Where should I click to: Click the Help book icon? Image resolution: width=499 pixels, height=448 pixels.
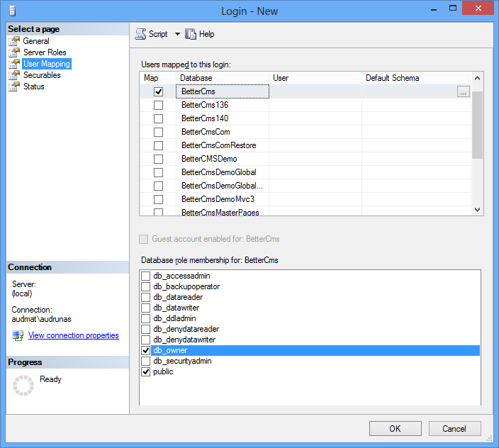(x=190, y=34)
